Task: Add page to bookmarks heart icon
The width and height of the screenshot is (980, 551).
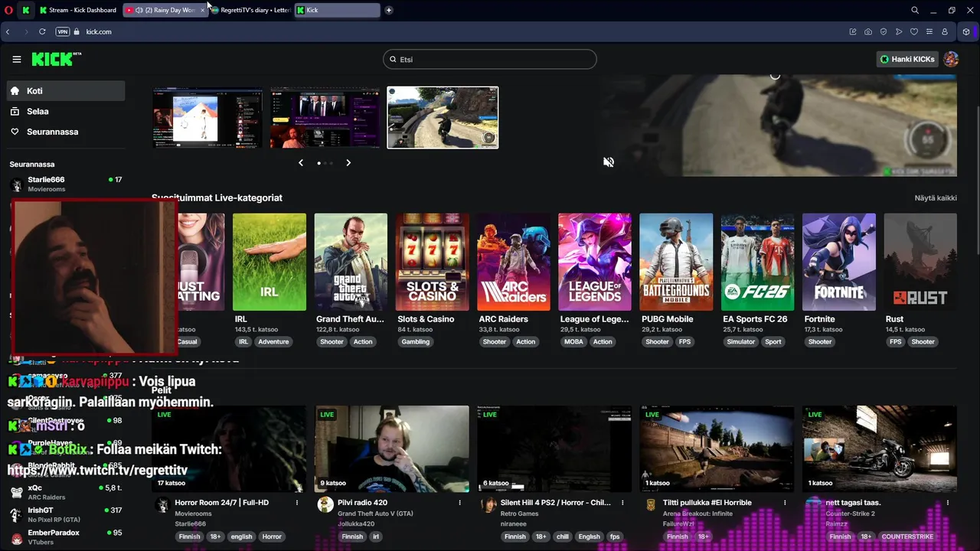Action: pos(914,31)
